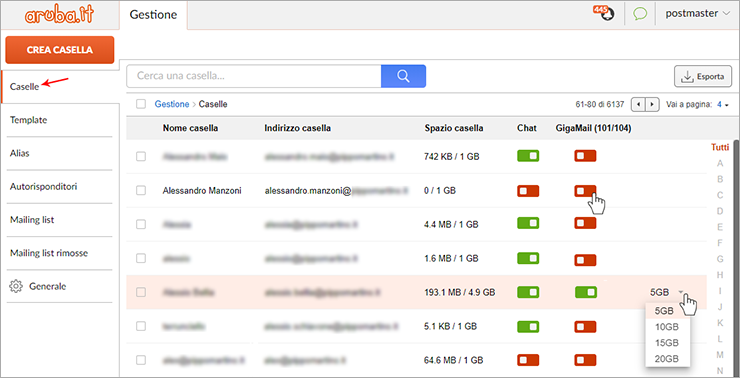Toggle Chat off for the 742 KB row
This screenshot has width=740, height=378.
[x=528, y=156]
